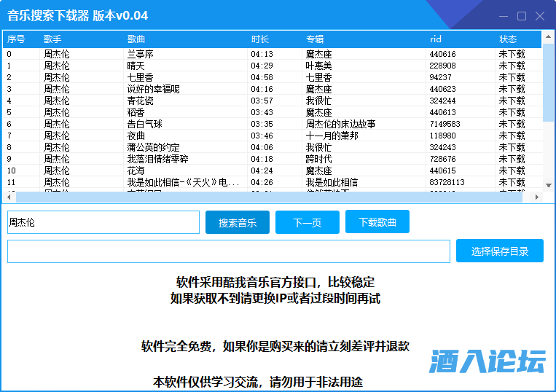Go to next page with 下一页
Viewport: 556px width, 392px height.
click(x=307, y=222)
